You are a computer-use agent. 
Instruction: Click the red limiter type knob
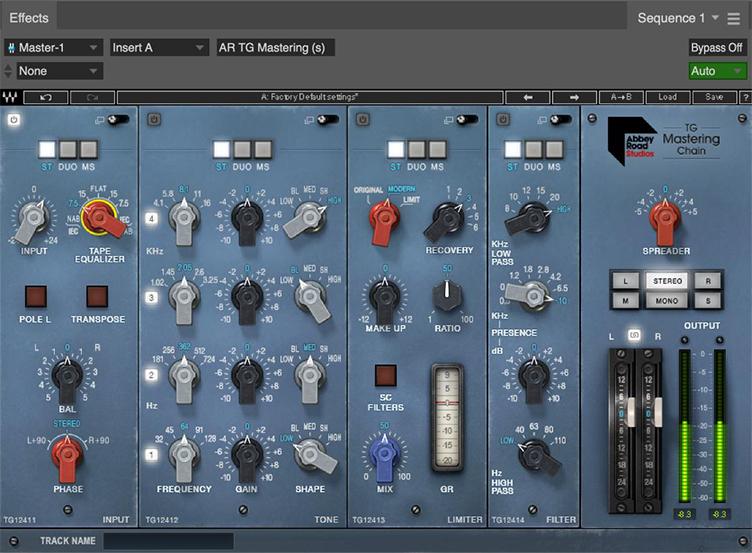click(x=384, y=219)
